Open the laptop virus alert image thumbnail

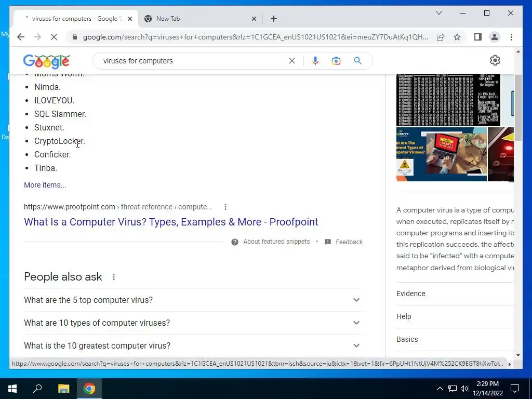click(442, 154)
